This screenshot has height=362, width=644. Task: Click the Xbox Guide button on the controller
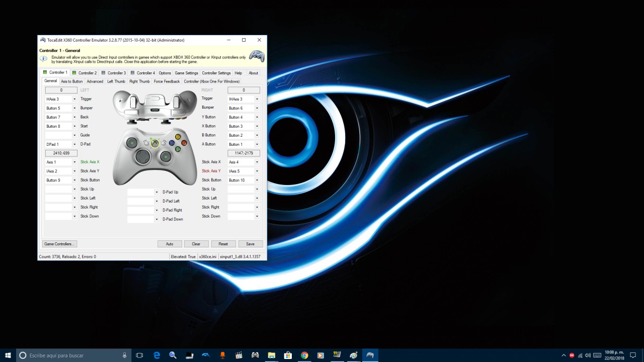(x=155, y=143)
